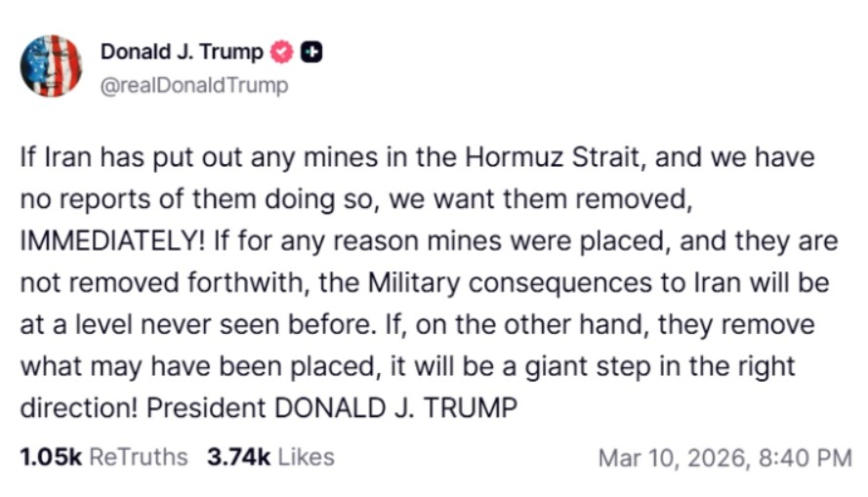This screenshot has width=868, height=497.
Task: Open the @realDonaldTrump handle link
Action: pyautogui.click(x=194, y=86)
